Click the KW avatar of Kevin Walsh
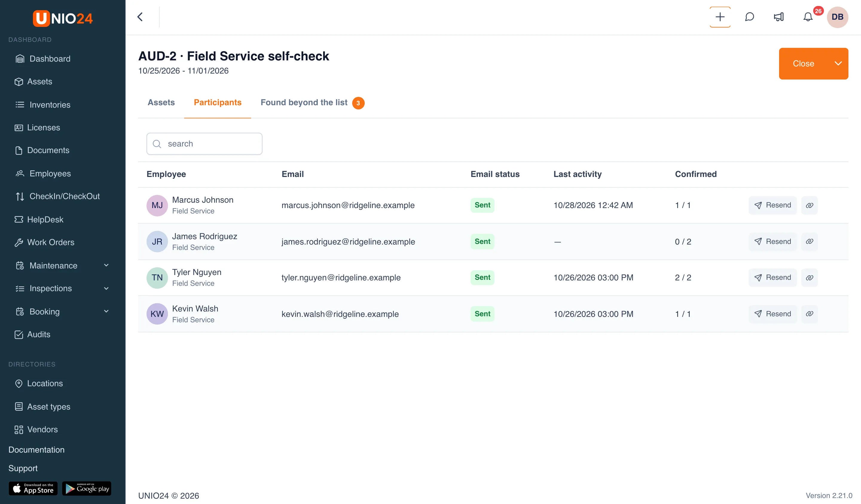861x504 pixels. tap(157, 314)
